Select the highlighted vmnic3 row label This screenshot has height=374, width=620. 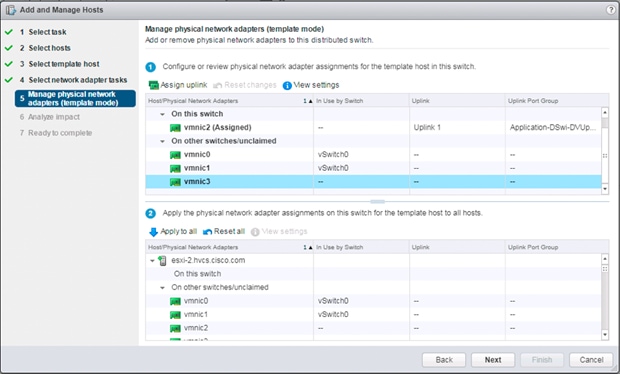(x=197, y=182)
